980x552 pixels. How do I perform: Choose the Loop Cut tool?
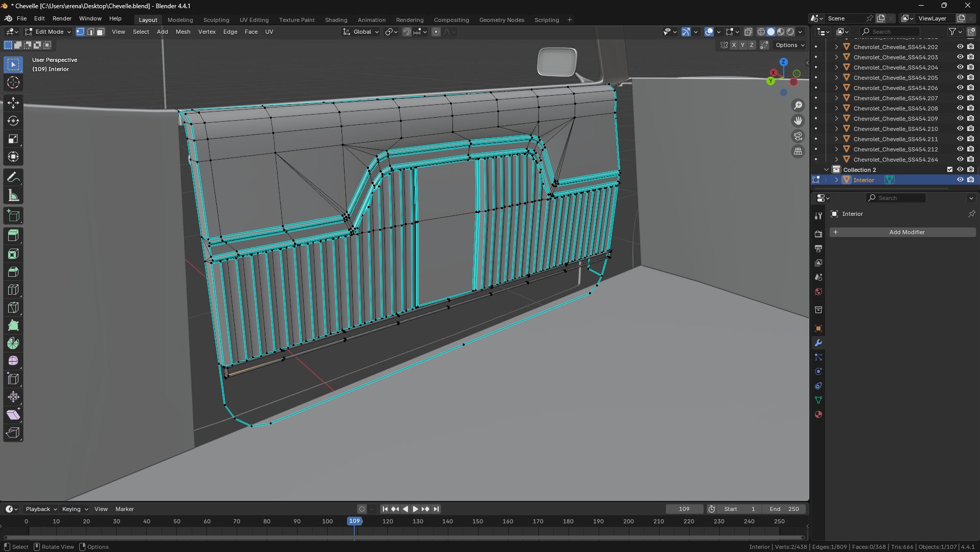pyautogui.click(x=13, y=290)
